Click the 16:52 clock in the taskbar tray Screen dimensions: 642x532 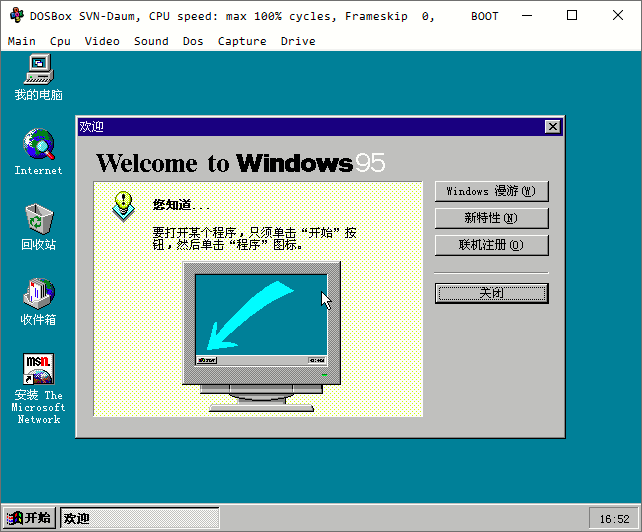click(614, 519)
